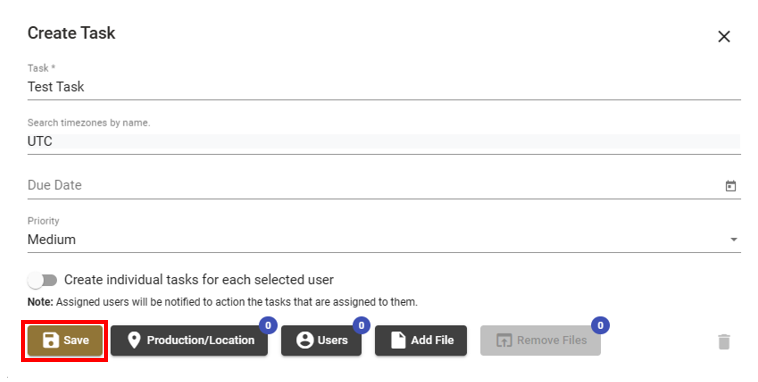Click the floppy disk icon on Save
Image resolution: width=758 pixels, height=382 pixels.
click(x=50, y=340)
